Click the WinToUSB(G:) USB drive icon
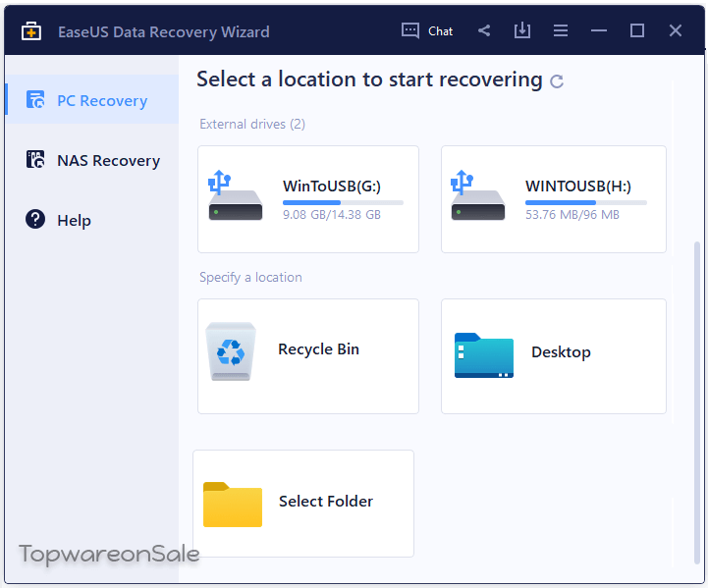708x588 pixels. coord(235,195)
